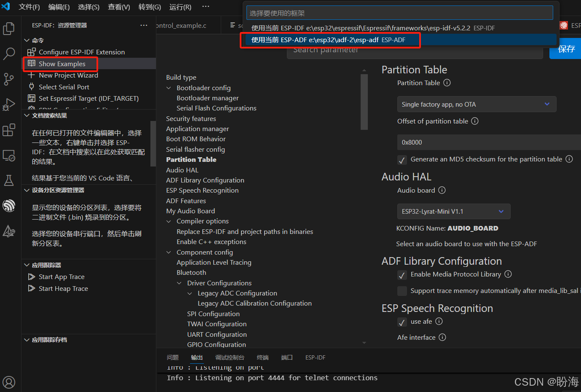The image size is (581, 392).
Task: Click the New Project Wizard plus icon
Action: [31, 75]
